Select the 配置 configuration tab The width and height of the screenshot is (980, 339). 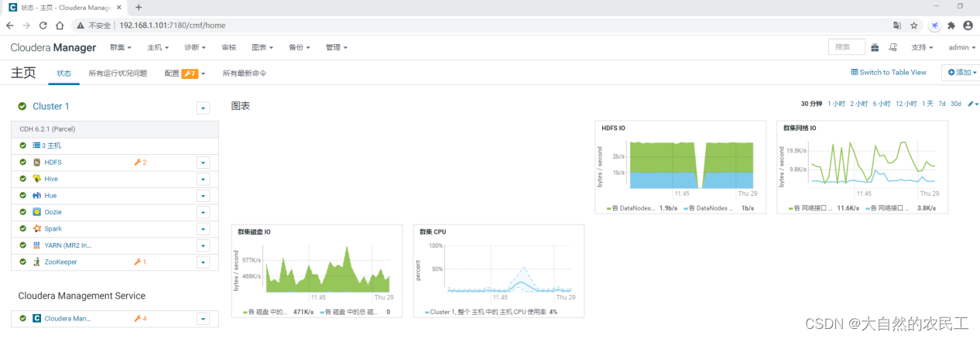point(185,74)
